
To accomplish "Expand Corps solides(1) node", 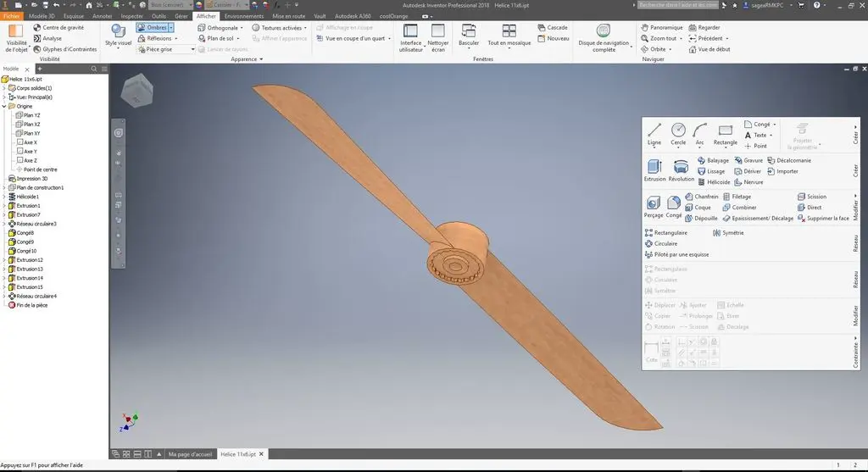I will (x=4, y=88).
